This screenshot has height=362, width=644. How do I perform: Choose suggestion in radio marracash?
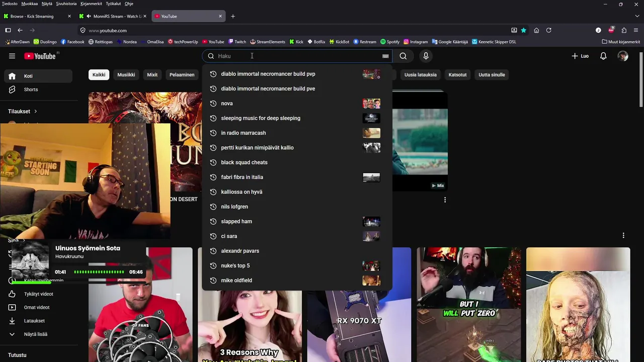click(297, 133)
